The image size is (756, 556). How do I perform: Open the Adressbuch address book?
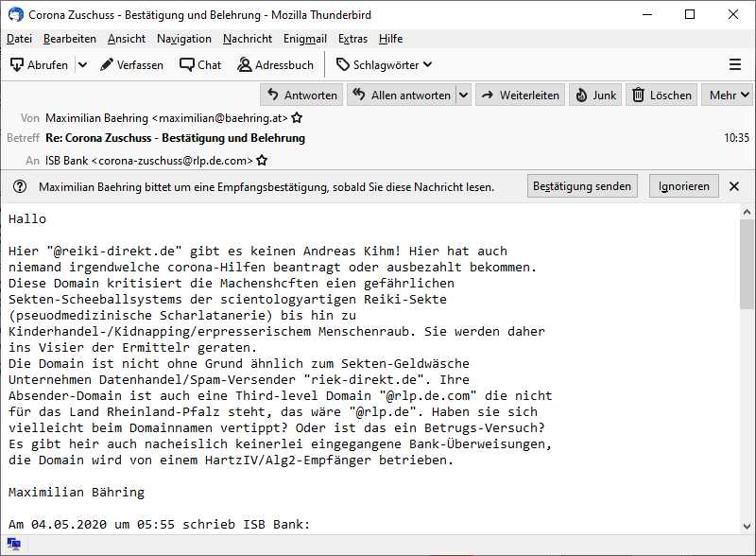coord(275,64)
